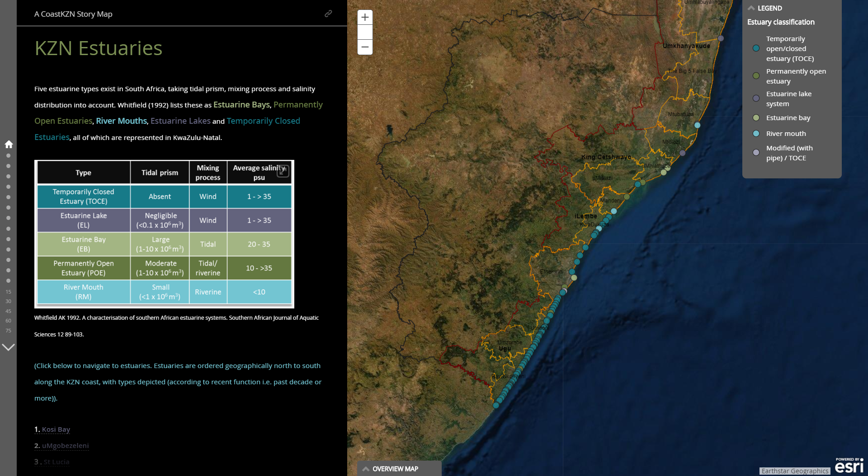
Task: Enlarge the estuary types table image
Action: [283, 171]
